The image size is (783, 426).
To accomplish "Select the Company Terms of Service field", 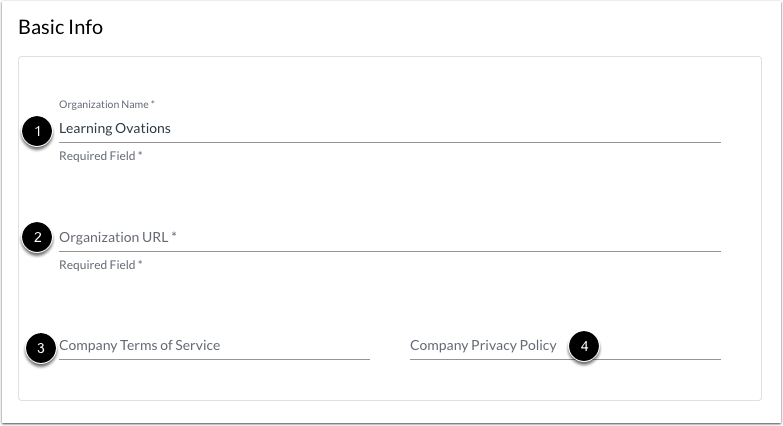I will click(214, 346).
